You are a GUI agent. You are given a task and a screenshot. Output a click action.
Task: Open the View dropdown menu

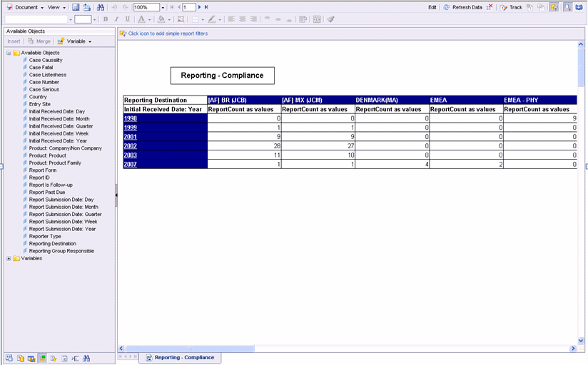click(55, 7)
